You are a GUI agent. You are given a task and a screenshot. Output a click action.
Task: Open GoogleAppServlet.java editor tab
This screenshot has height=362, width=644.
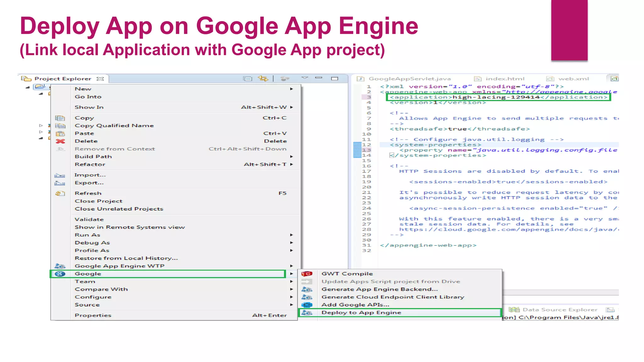(x=409, y=79)
